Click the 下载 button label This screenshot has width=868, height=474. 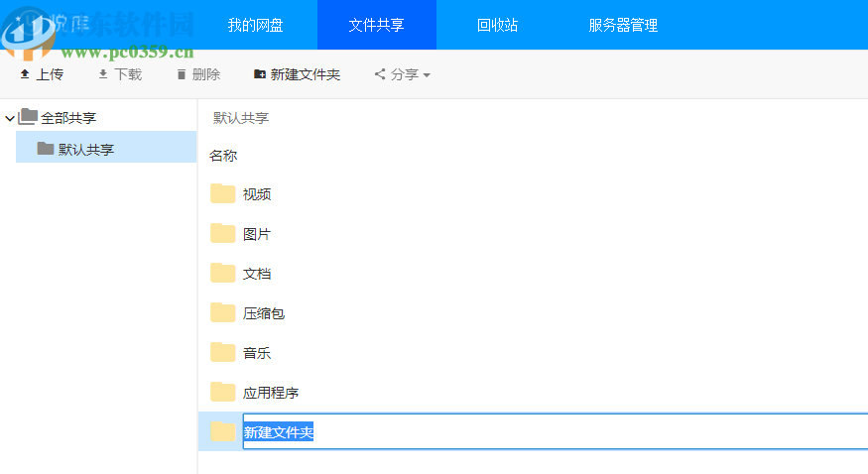[128, 74]
